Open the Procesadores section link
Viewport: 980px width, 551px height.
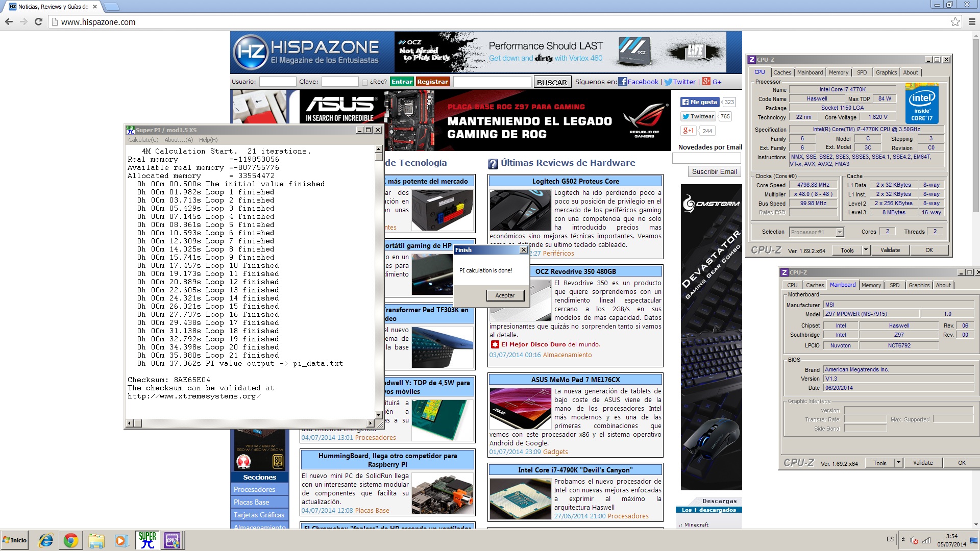click(254, 489)
